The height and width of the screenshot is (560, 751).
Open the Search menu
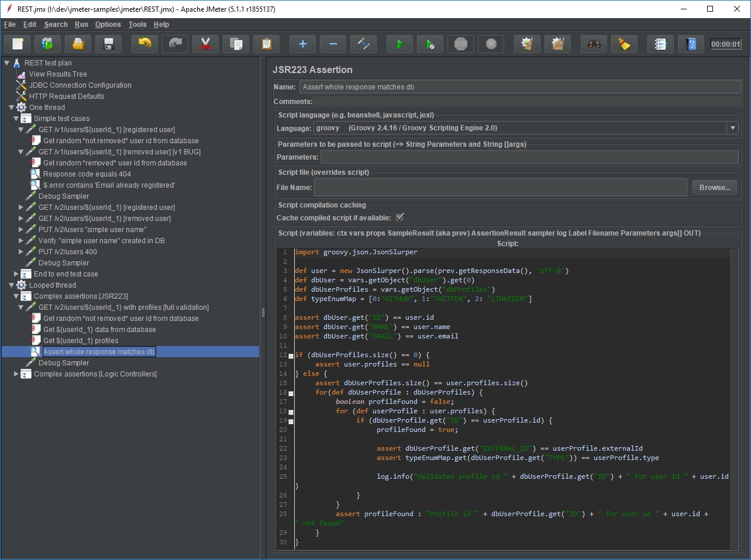click(56, 25)
